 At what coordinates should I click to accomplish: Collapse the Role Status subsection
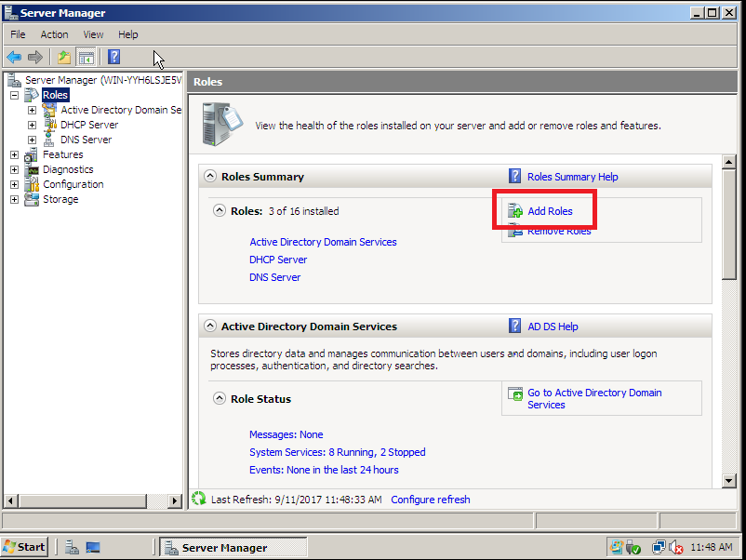click(219, 398)
